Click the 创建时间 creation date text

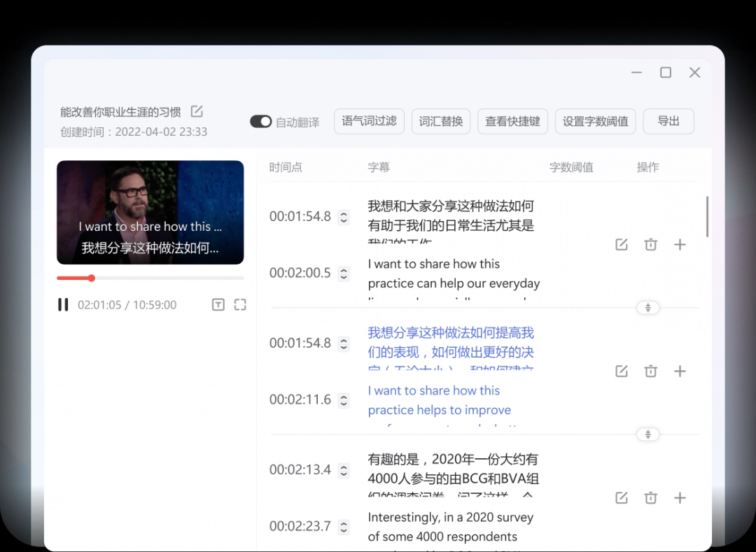(134, 132)
